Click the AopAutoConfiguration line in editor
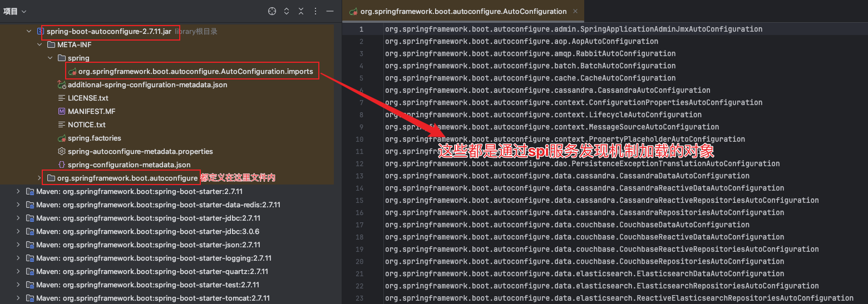 coord(521,41)
